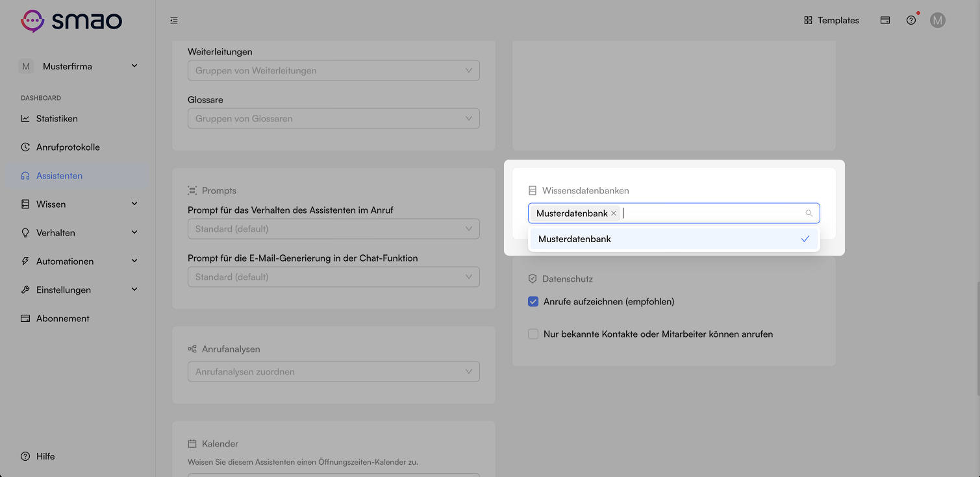Open the call behavior prompt dropdown

[334, 229]
